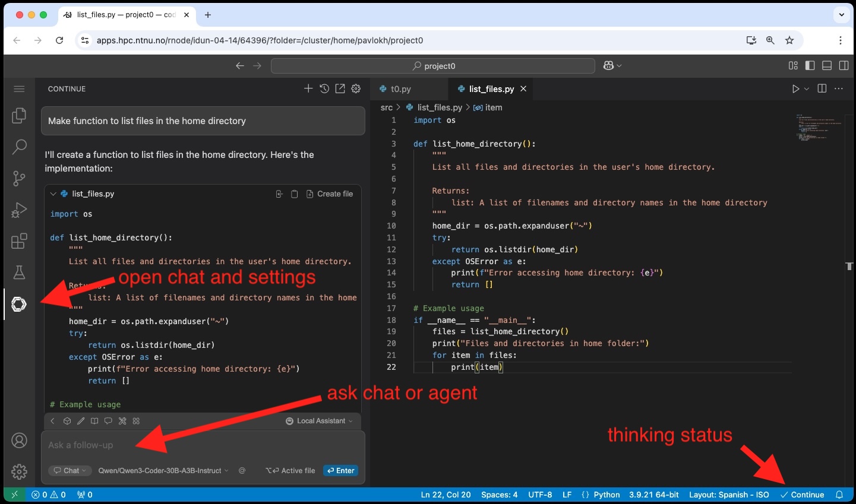
Task: Collapse the list_files.py code block
Action: tap(53, 194)
